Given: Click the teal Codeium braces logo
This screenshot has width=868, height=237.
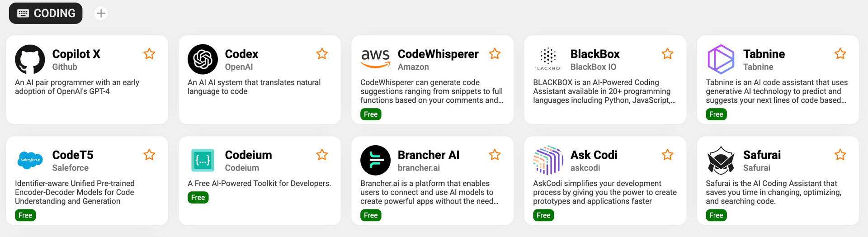Looking at the screenshot, I should pos(203,160).
